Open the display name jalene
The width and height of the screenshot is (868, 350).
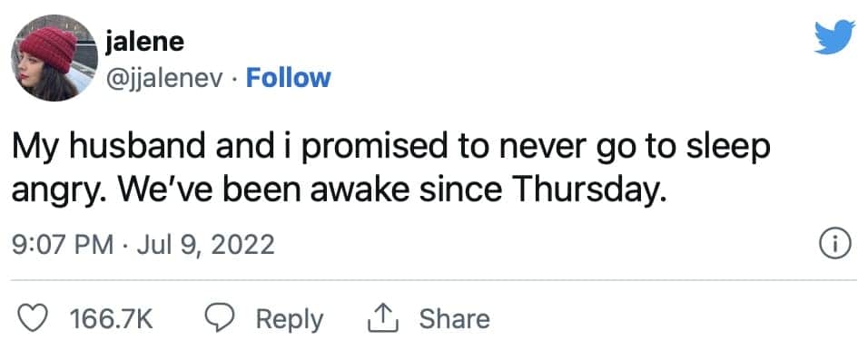(144, 42)
